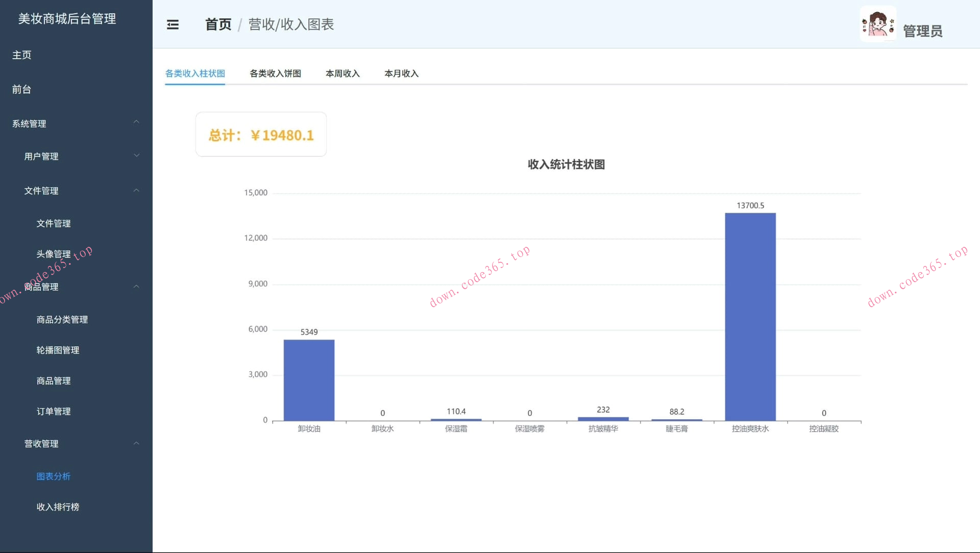Click the administrator avatar image
The image size is (980, 553).
[877, 24]
